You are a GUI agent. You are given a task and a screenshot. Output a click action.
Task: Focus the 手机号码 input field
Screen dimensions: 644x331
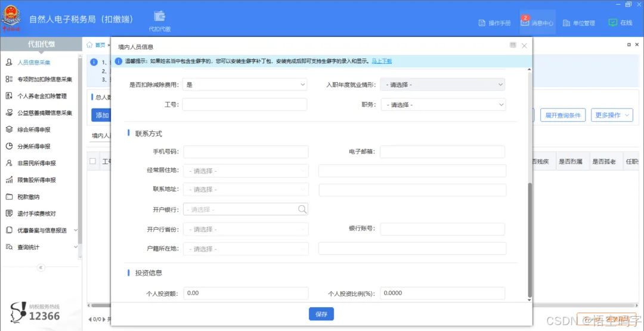246,152
